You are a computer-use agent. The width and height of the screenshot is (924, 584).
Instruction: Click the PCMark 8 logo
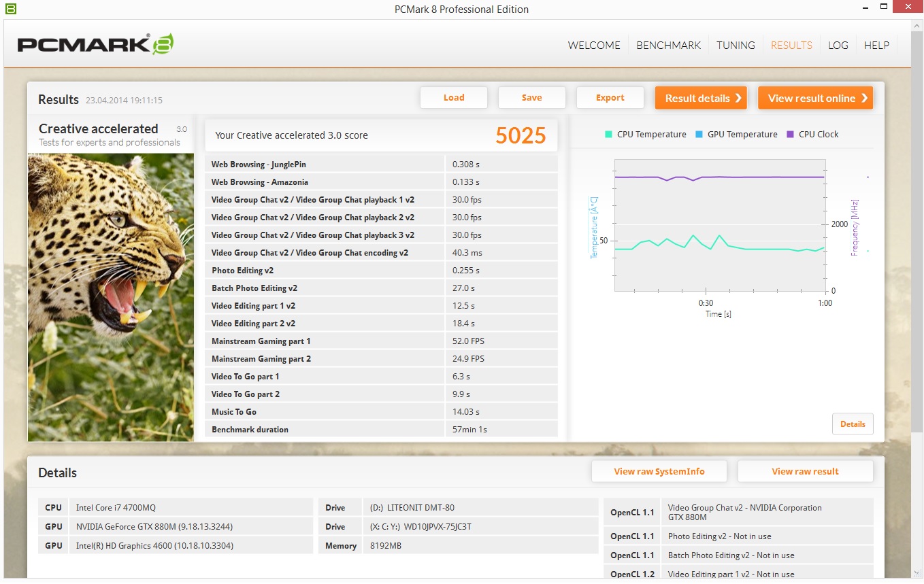(x=95, y=44)
